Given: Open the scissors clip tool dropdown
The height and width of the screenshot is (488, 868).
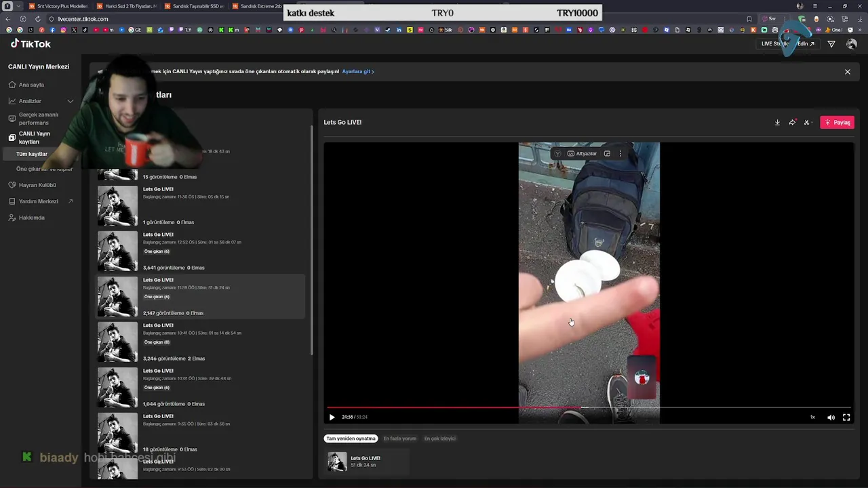Looking at the screenshot, I should point(808,123).
